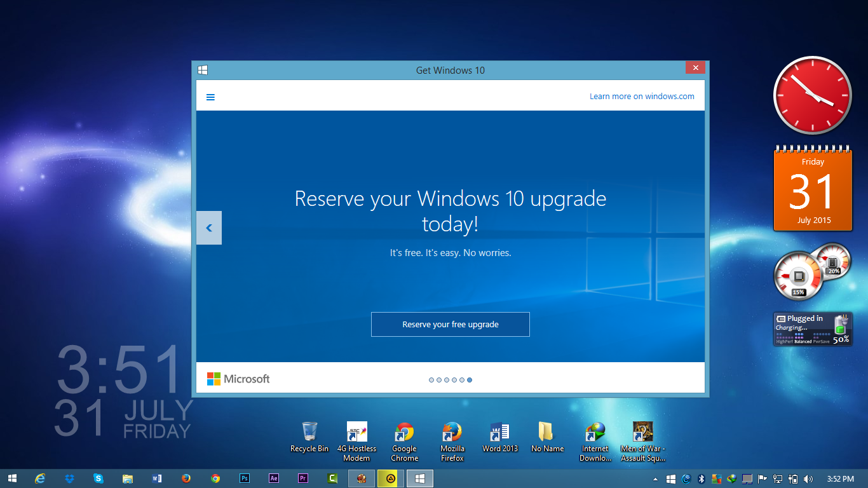Image resolution: width=868 pixels, height=488 pixels.
Task: Launch Firefox from the taskbar
Action: coord(186,478)
